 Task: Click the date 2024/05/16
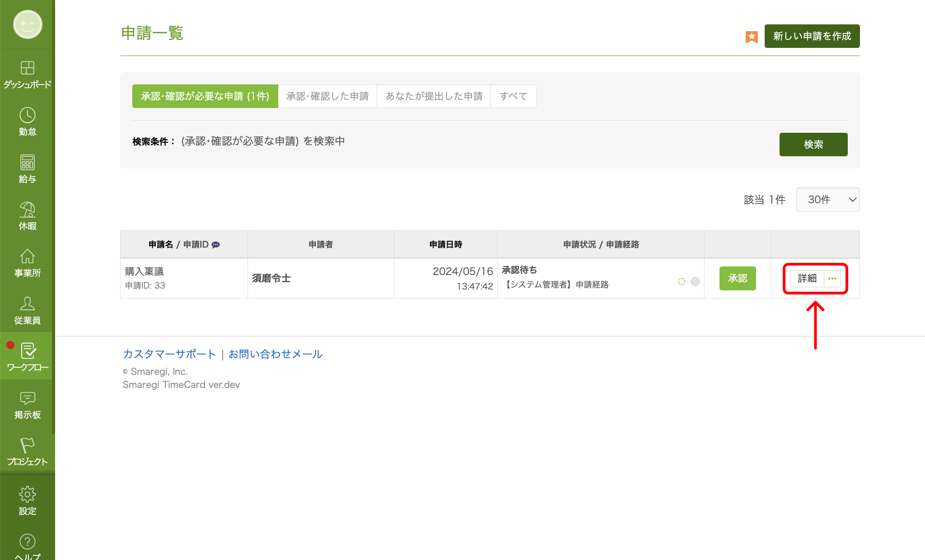(x=462, y=271)
